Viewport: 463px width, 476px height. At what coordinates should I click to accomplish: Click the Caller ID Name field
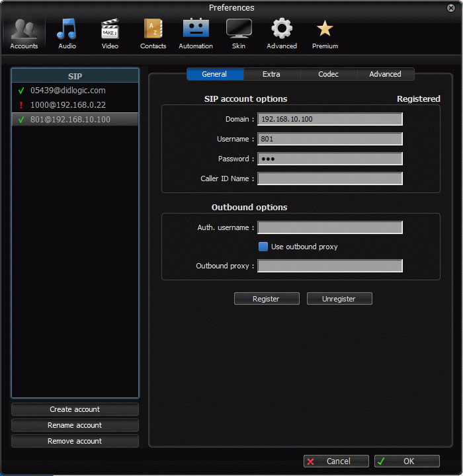(x=330, y=178)
